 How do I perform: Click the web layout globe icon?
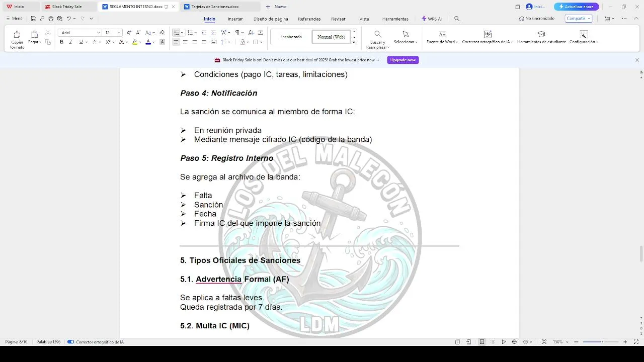point(514,342)
